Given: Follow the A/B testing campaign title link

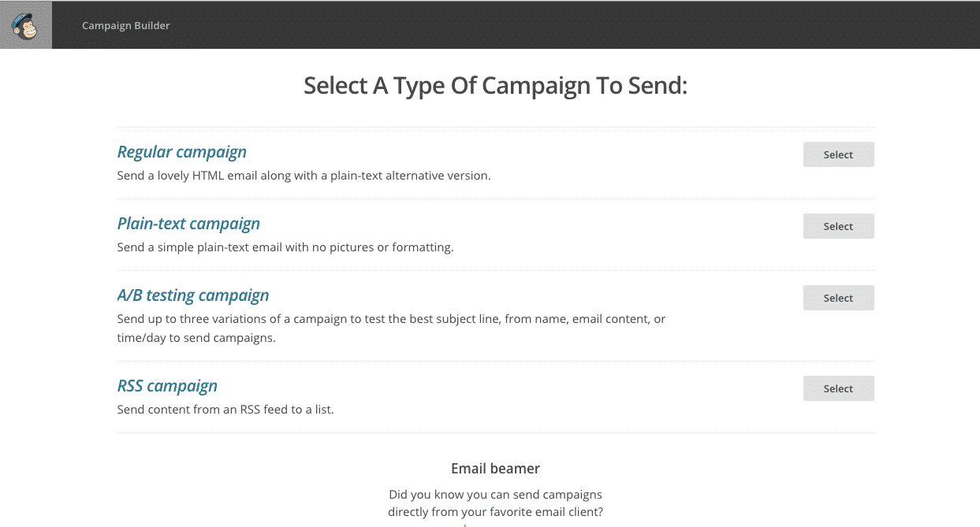Looking at the screenshot, I should click(193, 295).
